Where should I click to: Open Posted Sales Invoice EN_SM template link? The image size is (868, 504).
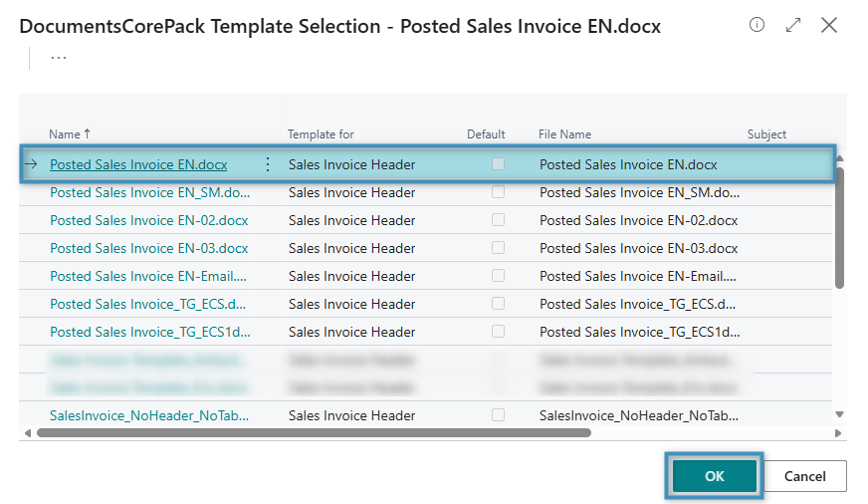point(149,192)
